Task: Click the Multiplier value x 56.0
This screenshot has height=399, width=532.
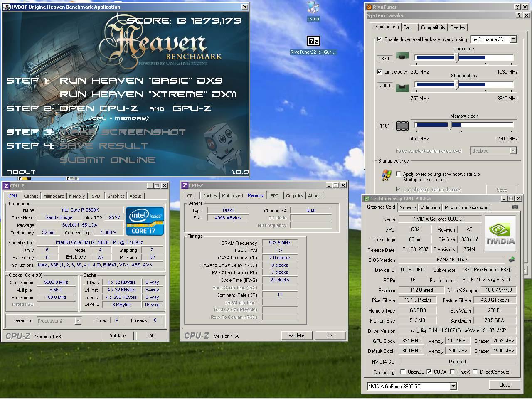Action: (56, 290)
